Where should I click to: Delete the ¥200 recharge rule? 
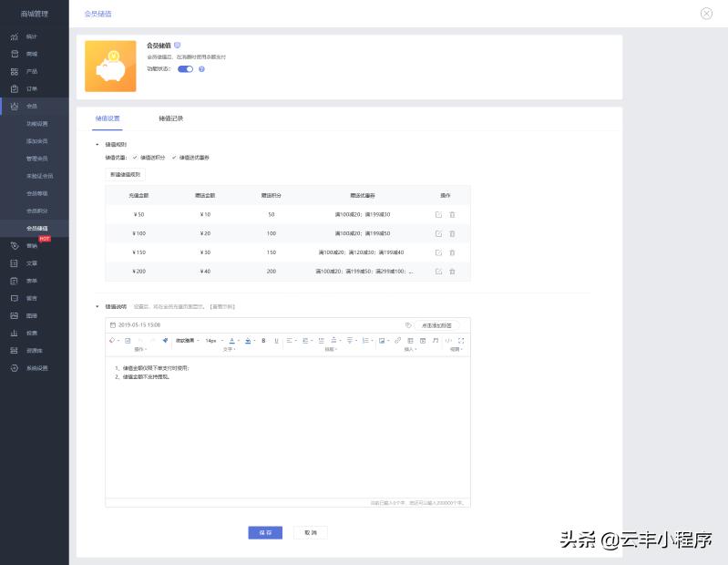[x=452, y=272]
